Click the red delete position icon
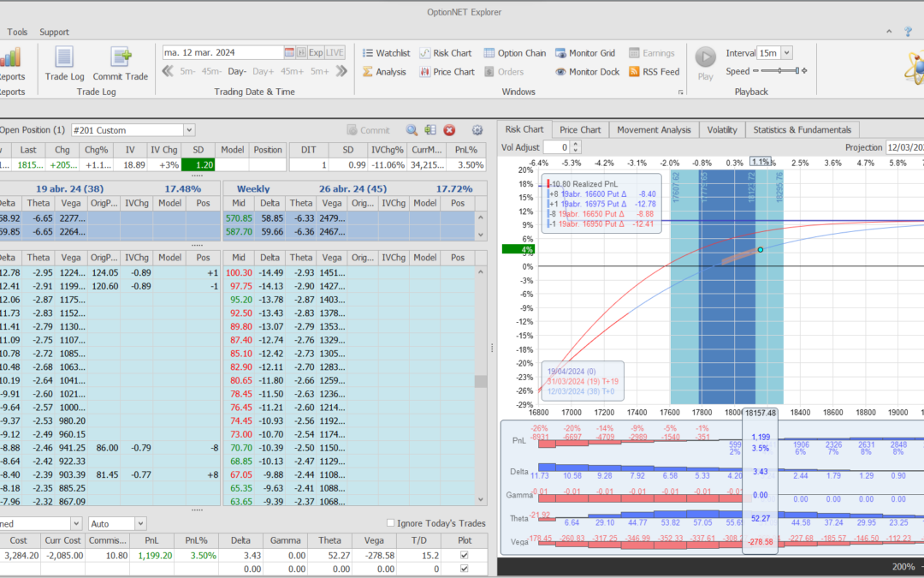This screenshot has width=924, height=578. point(449,130)
